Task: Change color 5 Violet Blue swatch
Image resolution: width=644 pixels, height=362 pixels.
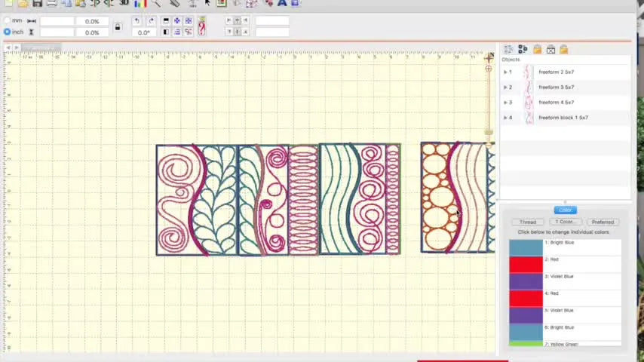Action: point(526,315)
